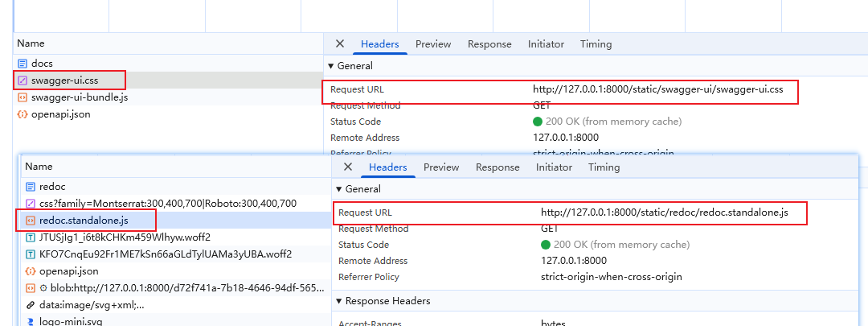Click upper Name column header
The width and height of the screenshot is (868, 326).
(x=168, y=43)
